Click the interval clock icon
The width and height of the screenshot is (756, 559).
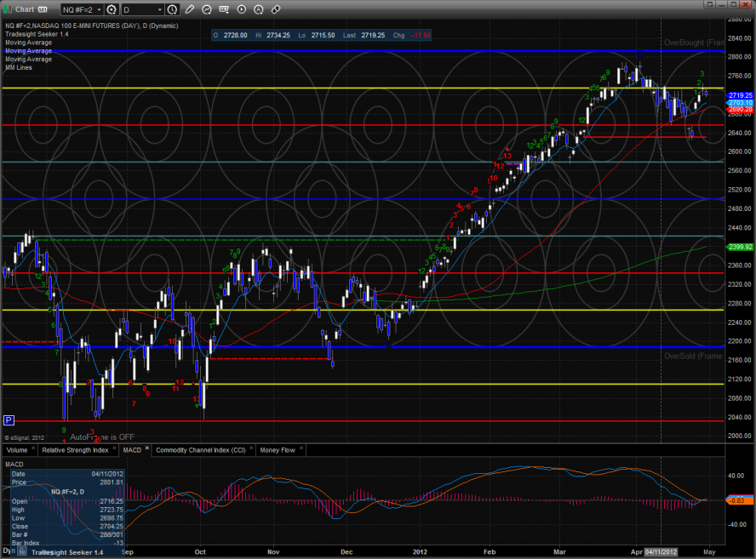[x=173, y=9]
